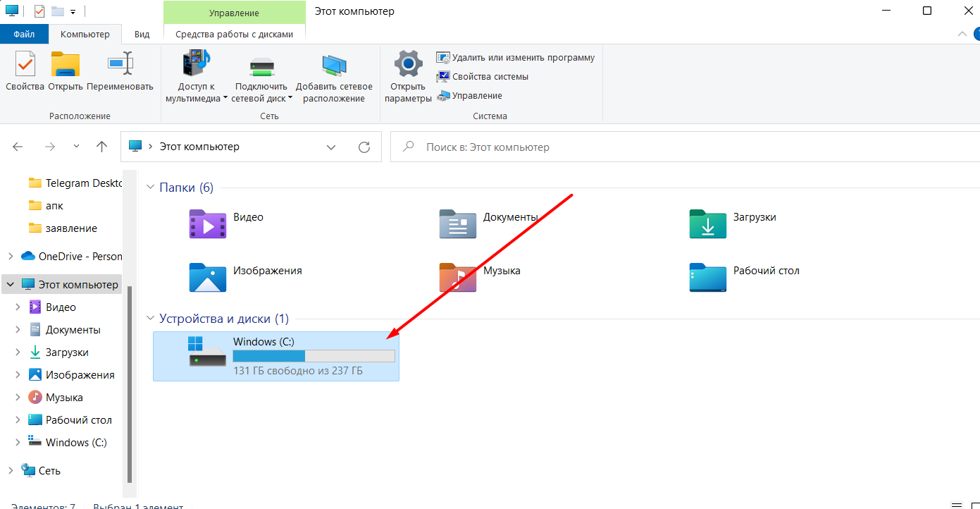Open the Видео folder in Папки
This screenshot has width=980, height=509.
[x=226, y=223]
